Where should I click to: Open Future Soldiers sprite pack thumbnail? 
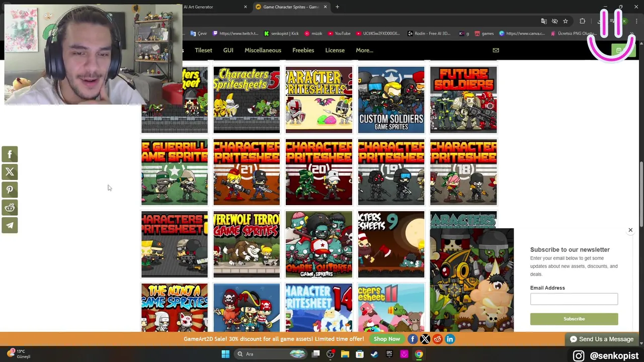(463, 100)
